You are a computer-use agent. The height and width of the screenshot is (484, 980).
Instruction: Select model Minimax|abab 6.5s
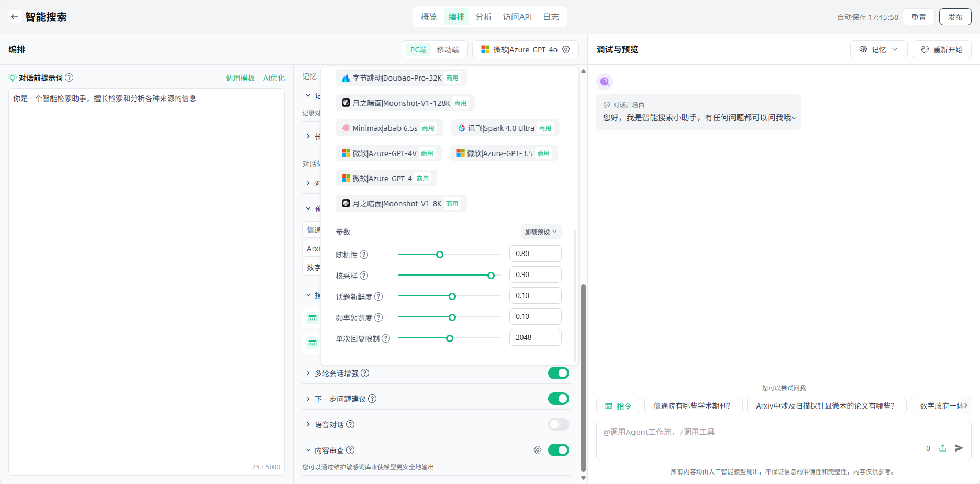point(389,128)
